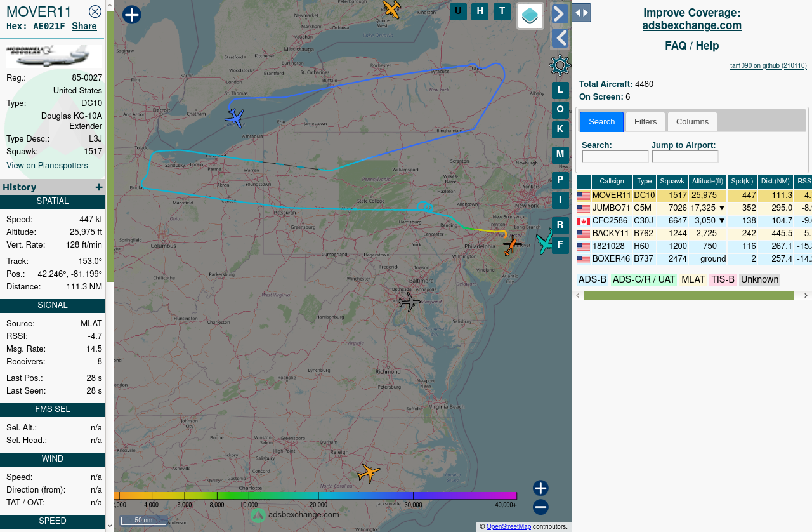Select the CFC2586 row in table
The height and width of the screenshot is (532, 812).
click(x=694, y=221)
